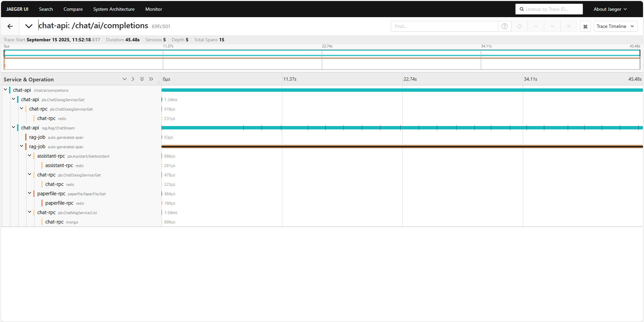Collapse the long rag-job auto-generated-span

click(21, 146)
